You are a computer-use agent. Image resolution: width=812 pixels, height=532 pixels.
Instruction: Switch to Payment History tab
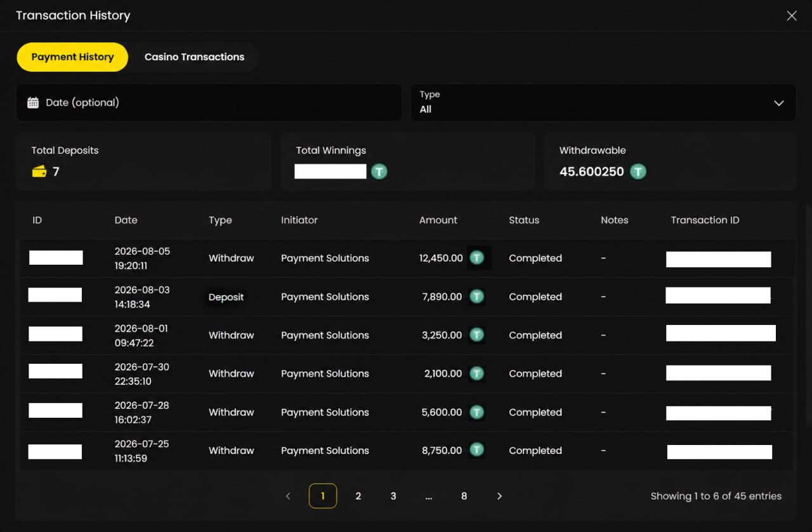click(x=72, y=57)
